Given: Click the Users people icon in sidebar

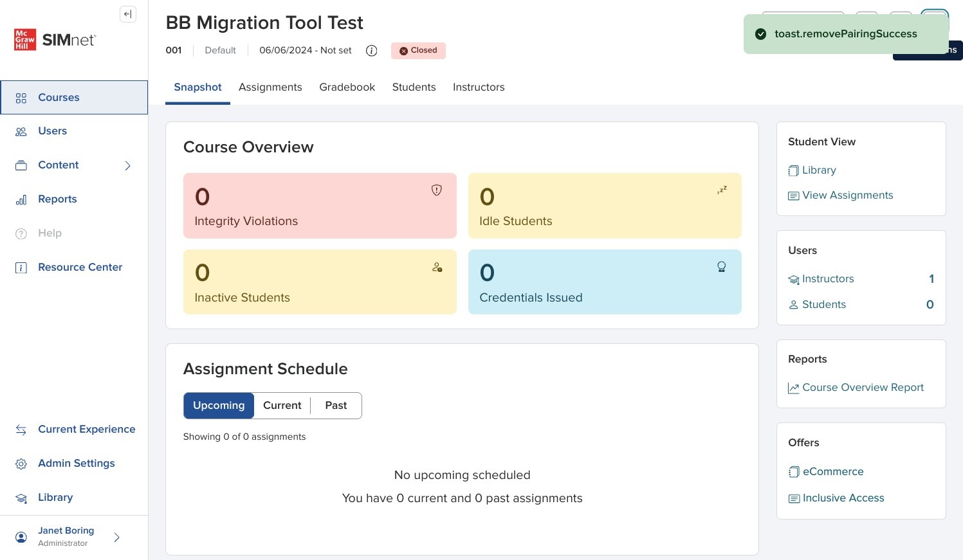Looking at the screenshot, I should coord(21,131).
